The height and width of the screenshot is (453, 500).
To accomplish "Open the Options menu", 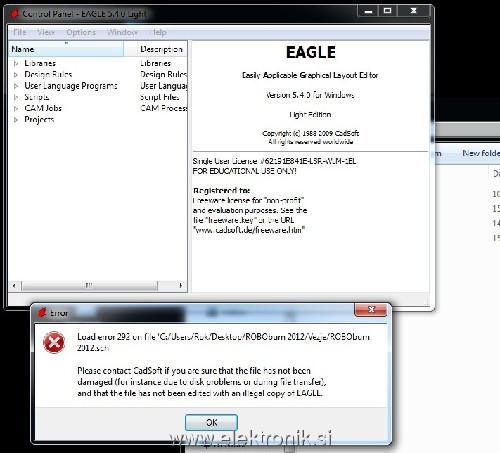I will pos(81,32).
